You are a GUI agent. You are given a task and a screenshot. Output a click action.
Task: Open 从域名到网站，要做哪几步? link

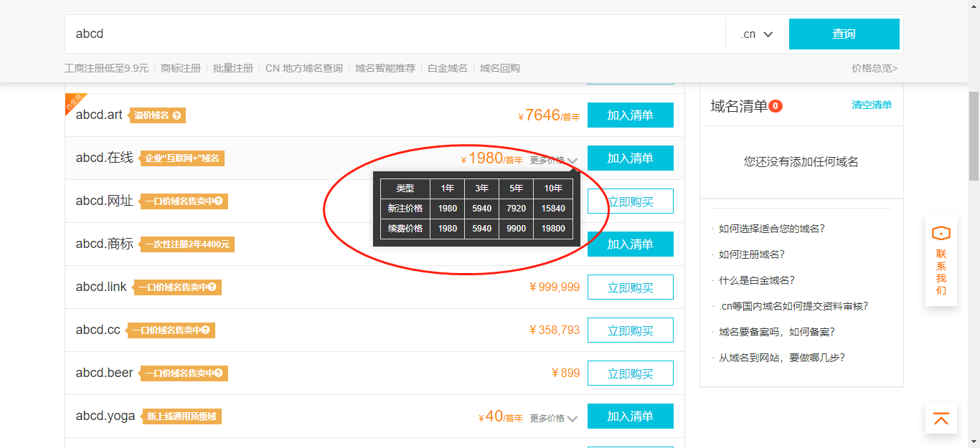782,358
